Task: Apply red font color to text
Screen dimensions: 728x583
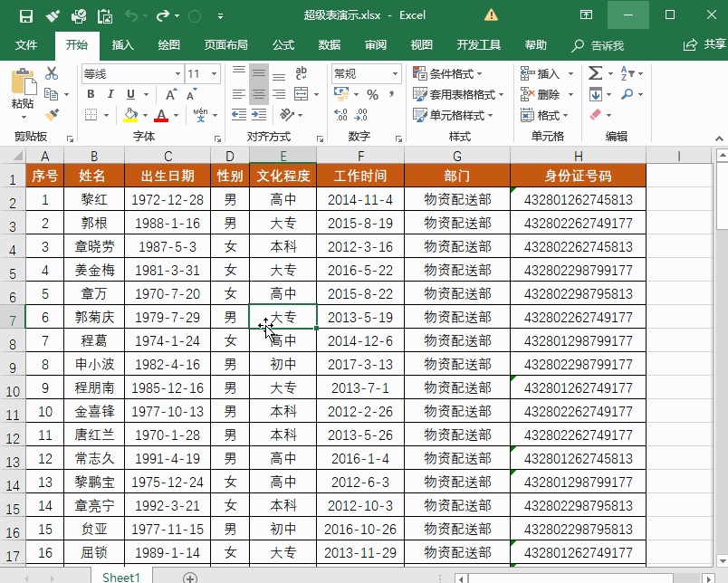Action: [x=161, y=115]
